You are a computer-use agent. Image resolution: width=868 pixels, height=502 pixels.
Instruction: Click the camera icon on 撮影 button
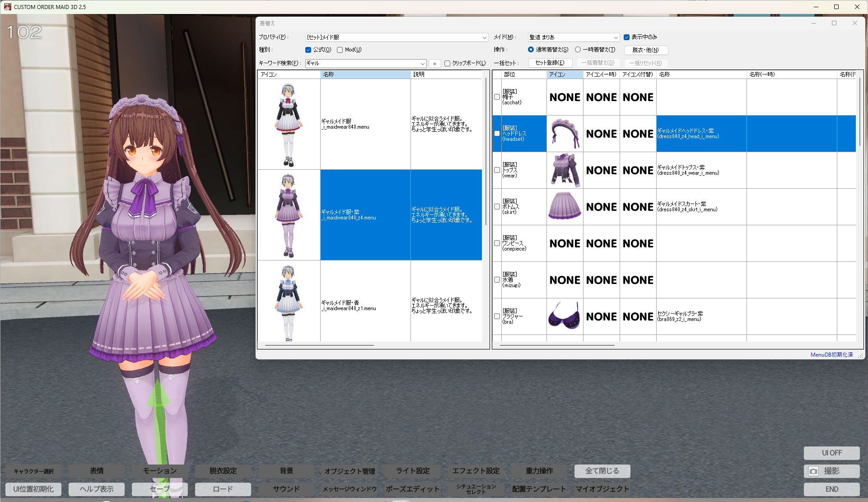point(813,471)
